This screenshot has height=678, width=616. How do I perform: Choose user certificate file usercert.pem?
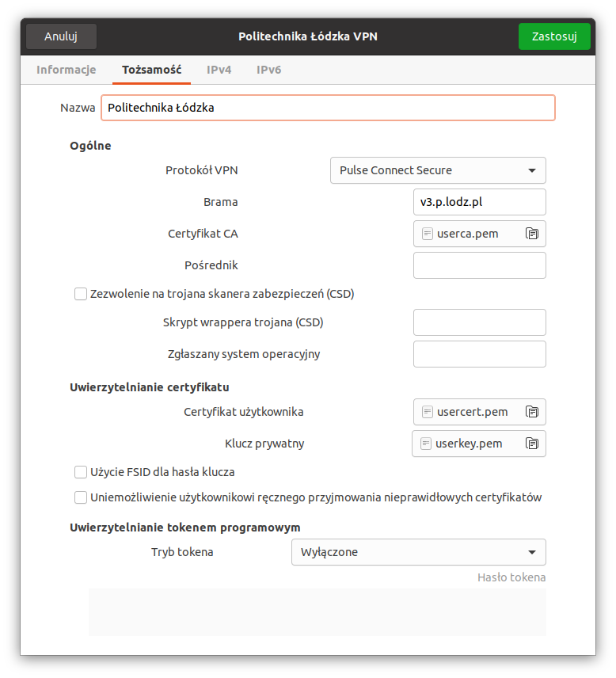coord(479,412)
